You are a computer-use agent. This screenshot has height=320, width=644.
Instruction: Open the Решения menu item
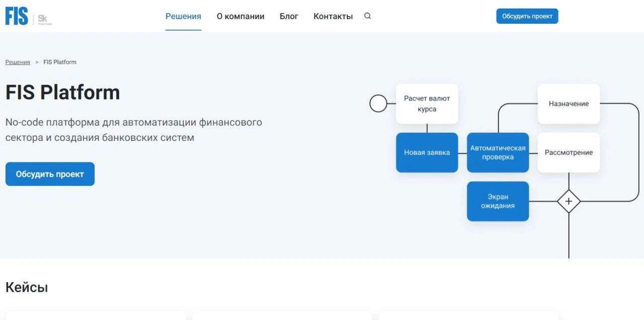tap(183, 16)
